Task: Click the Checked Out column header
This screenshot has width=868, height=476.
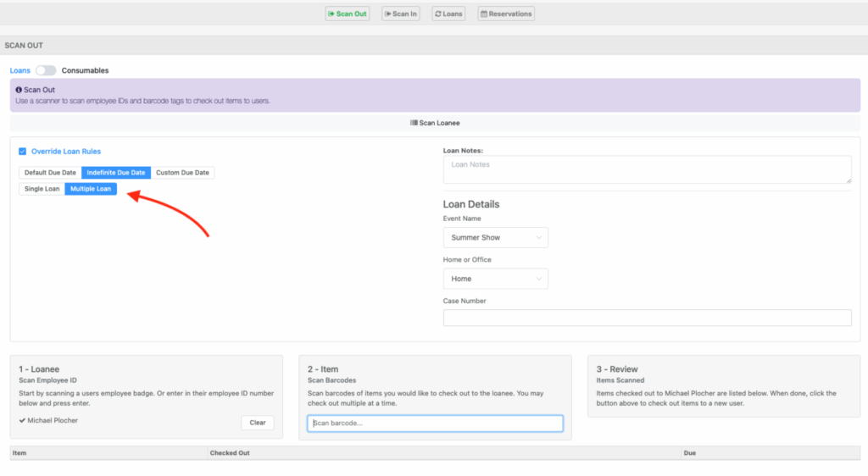Action: 230,453
